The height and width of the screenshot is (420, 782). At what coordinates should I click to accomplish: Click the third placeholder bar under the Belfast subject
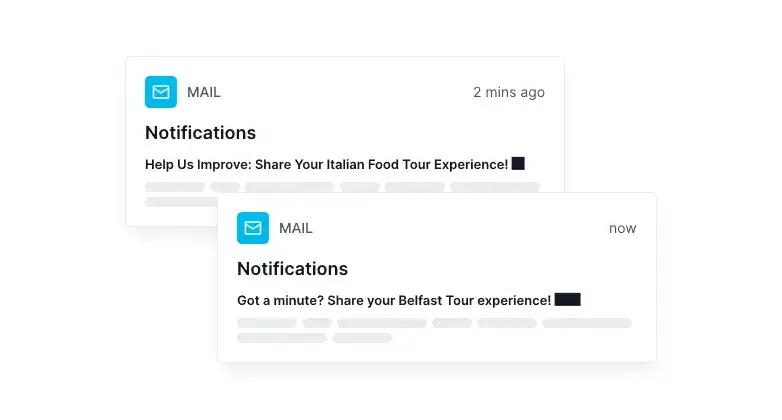382,323
